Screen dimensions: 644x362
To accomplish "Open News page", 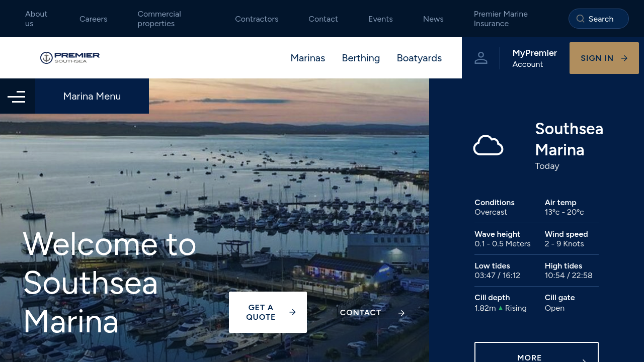I will point(433,19).
